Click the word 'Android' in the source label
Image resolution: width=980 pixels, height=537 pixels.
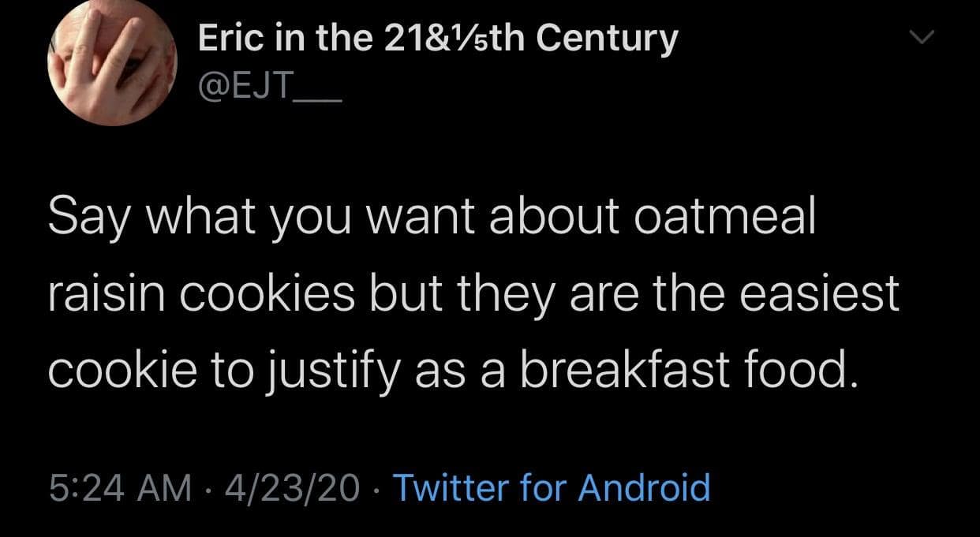coord(644,487)
